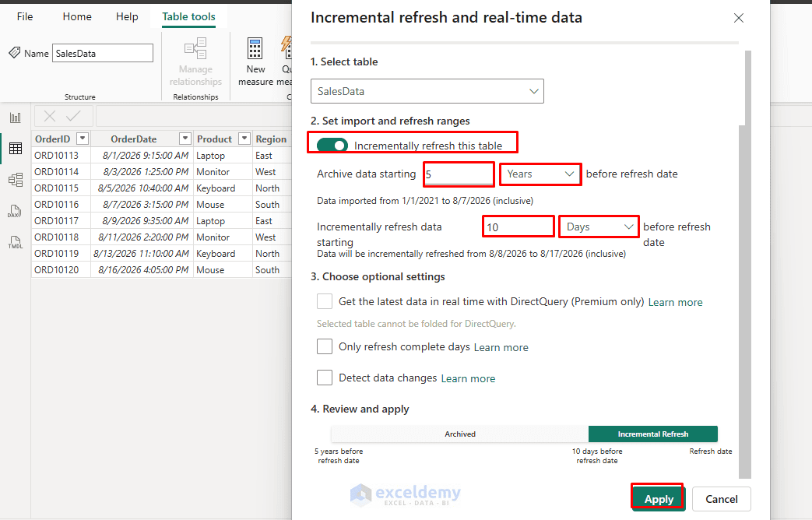This screenshot has height=520, width=812.
Task: Open the SalesData table selection dropdown
Action: pos(427,91)
